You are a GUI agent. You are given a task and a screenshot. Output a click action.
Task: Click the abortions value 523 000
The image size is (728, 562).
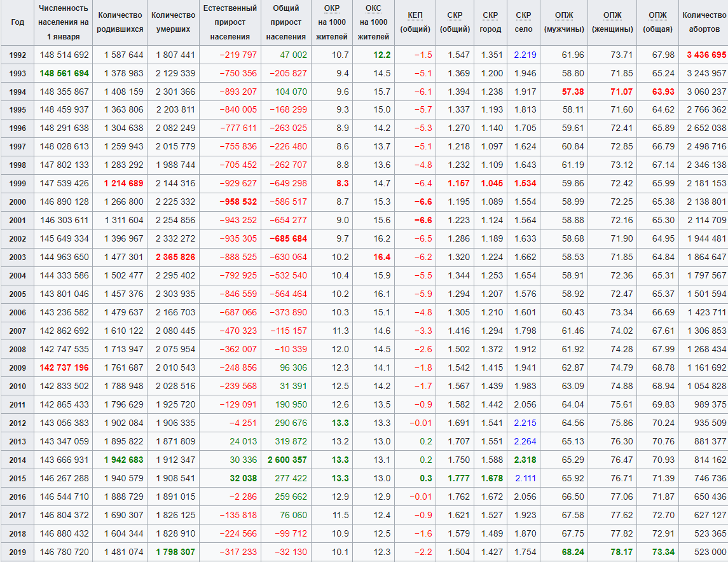(710, 552)
